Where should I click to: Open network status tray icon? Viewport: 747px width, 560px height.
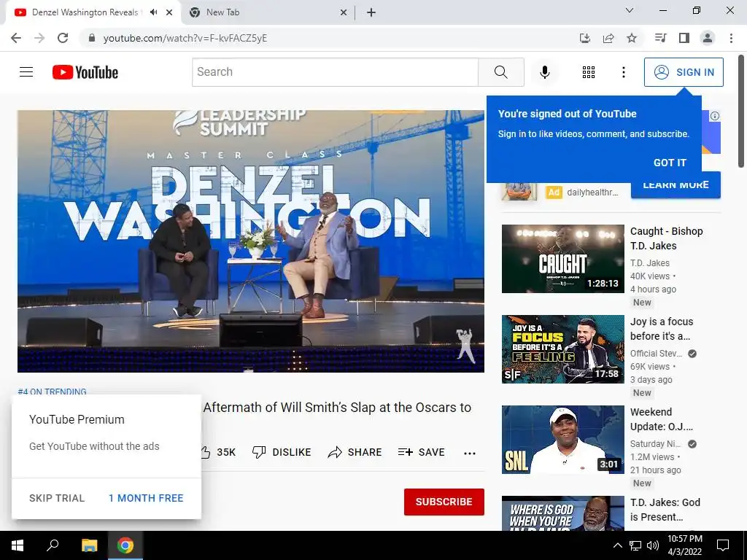(x=635, y=545)
